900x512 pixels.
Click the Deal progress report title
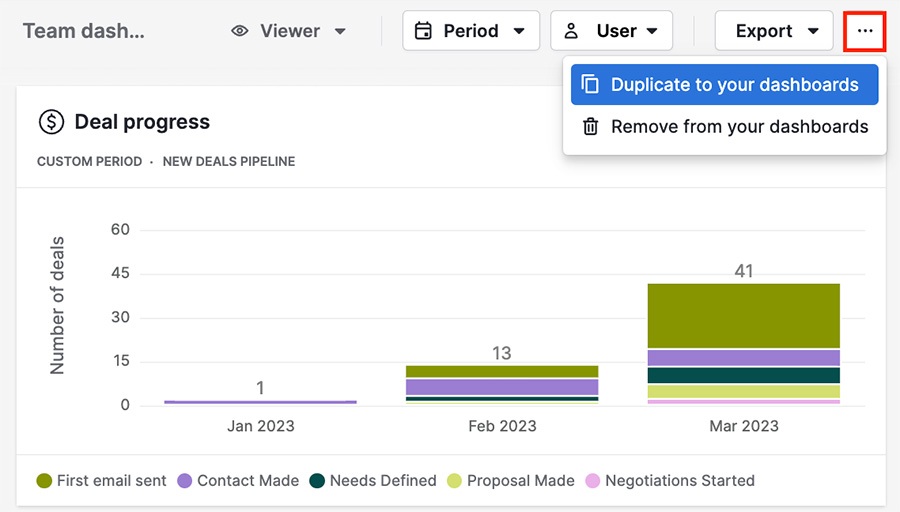tap(142, 122)
